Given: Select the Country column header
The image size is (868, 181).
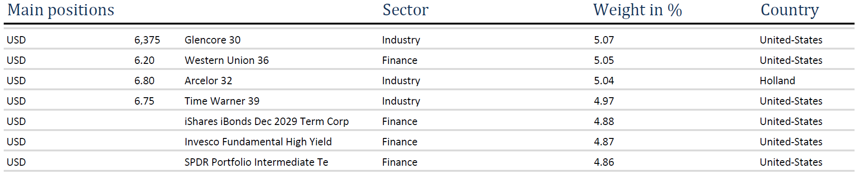Looking at the screenshot, I should coord(790,10).
